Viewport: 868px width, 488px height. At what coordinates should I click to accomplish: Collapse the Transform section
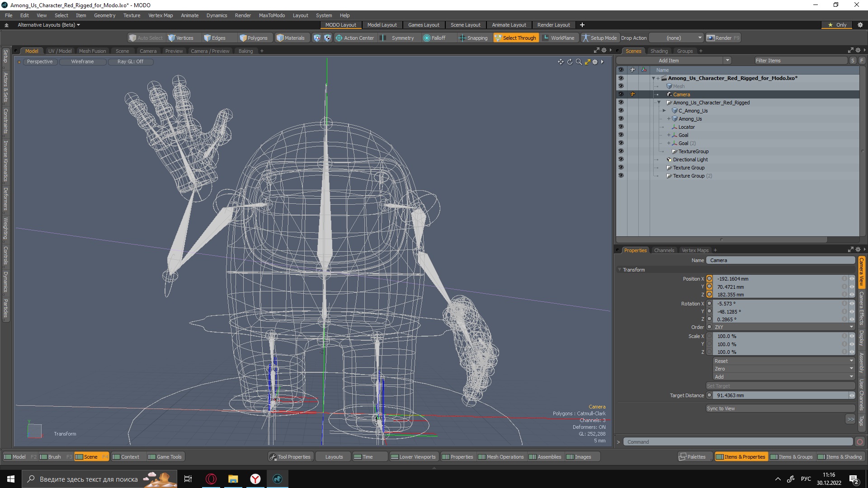(x=619, y=270)
